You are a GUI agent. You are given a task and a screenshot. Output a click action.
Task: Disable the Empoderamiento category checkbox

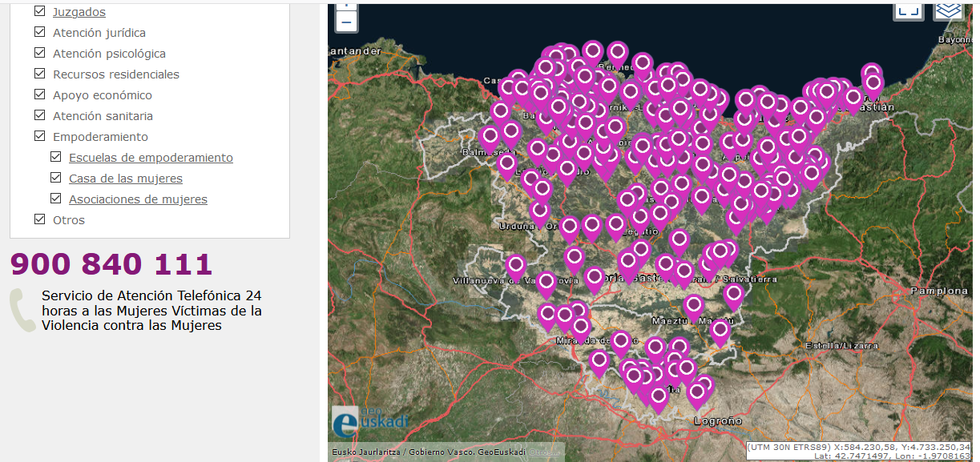tap(40, 137)
